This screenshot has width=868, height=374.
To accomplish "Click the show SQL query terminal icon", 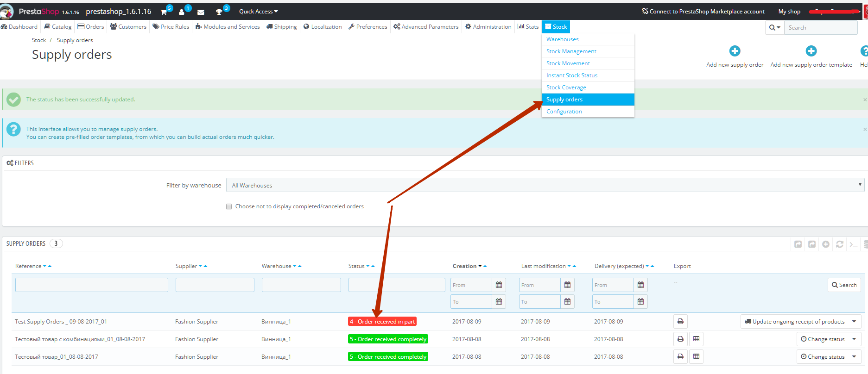I will point(854,244).
